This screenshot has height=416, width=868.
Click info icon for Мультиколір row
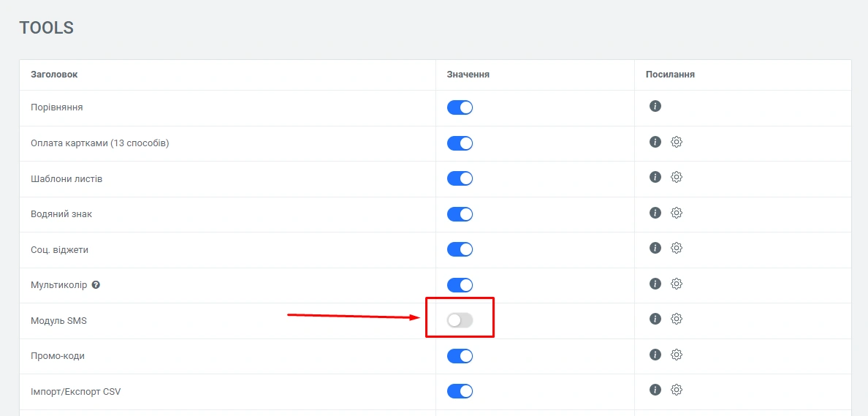655,284
